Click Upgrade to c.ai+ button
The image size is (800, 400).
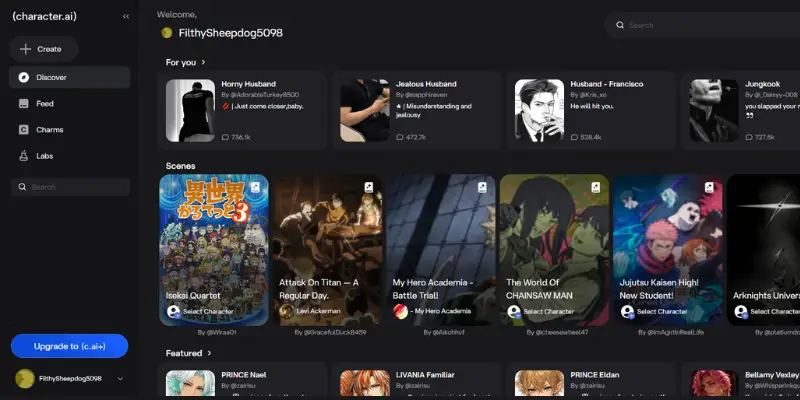[69, 346]
